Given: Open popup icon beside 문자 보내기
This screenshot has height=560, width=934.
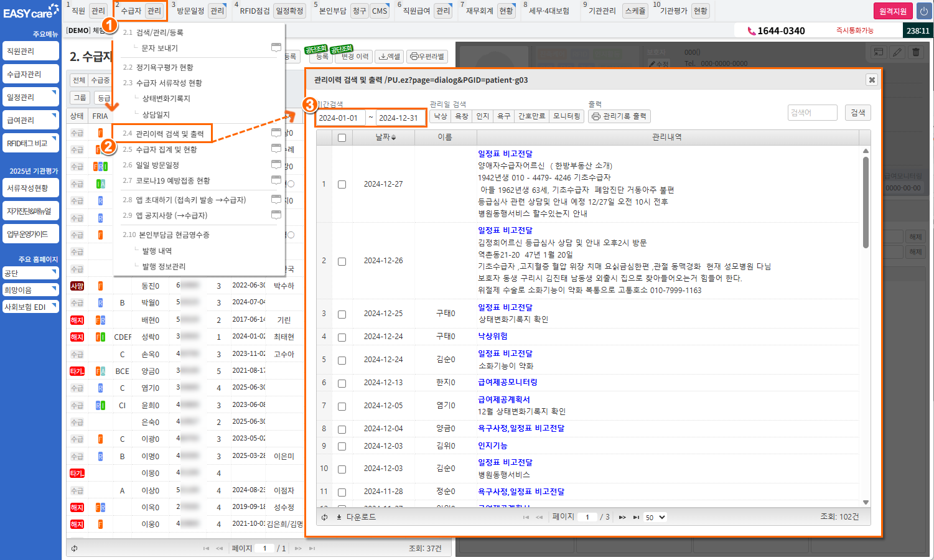Looking at the screenshot, I should (276, 48).
